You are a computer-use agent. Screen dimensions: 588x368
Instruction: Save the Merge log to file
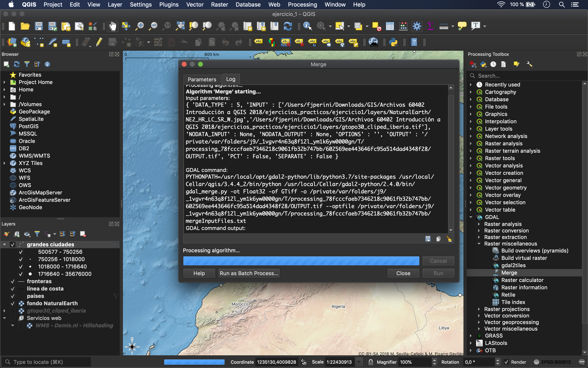pos(428,239)
